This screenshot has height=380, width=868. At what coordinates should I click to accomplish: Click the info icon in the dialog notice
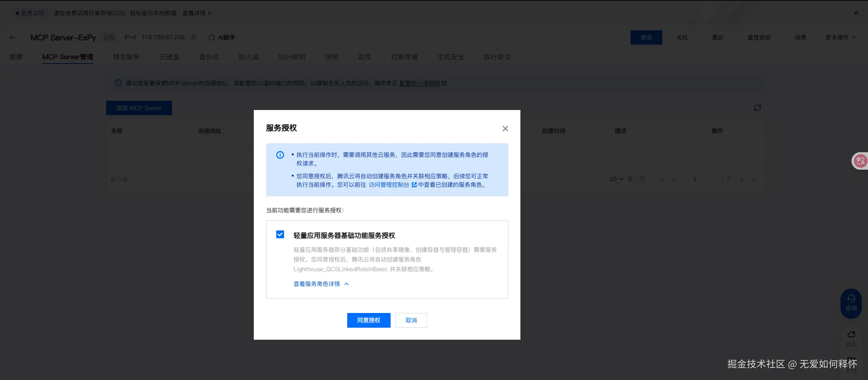click(x=280, y=155)
